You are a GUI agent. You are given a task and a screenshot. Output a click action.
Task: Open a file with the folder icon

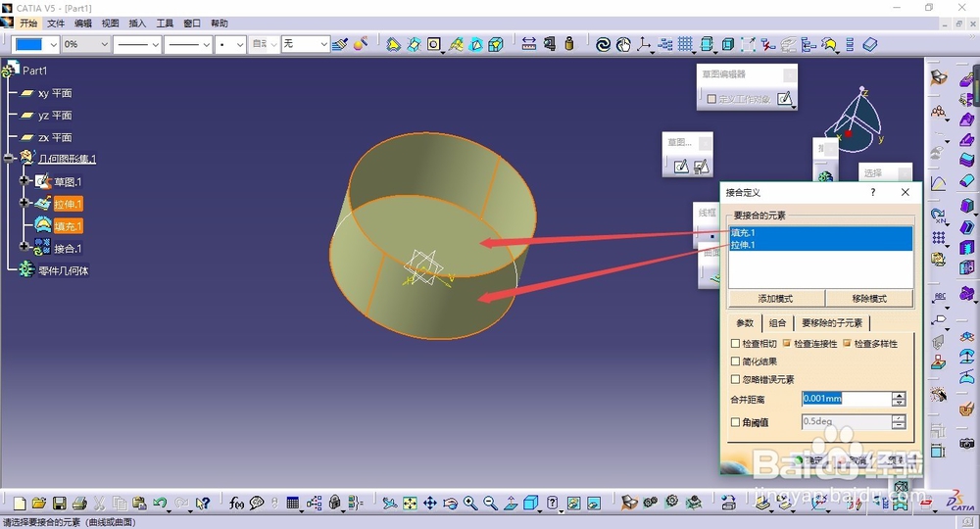pos(39,504)
